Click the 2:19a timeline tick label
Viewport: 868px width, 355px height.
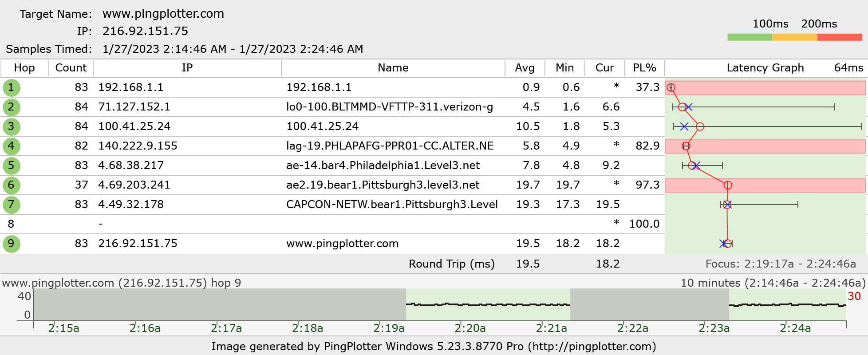pos(389,328)
